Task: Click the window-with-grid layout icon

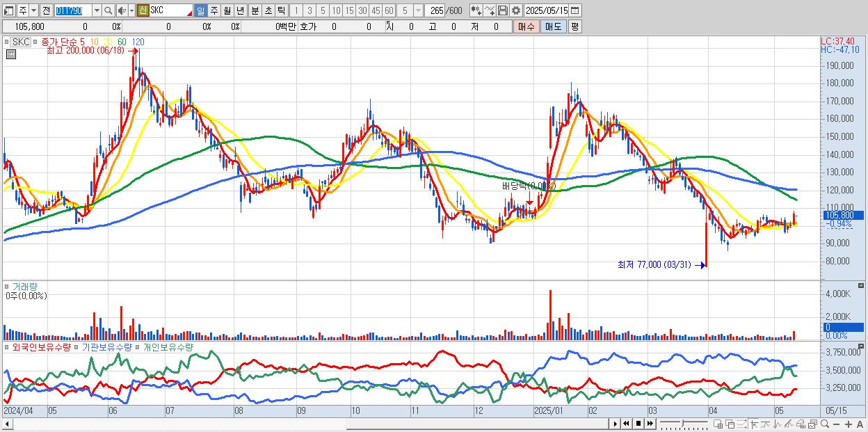Action: coord(718,424)
